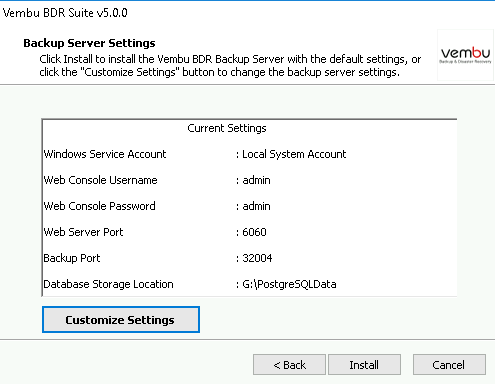Click the Web Server Port label

pos(83,232)
